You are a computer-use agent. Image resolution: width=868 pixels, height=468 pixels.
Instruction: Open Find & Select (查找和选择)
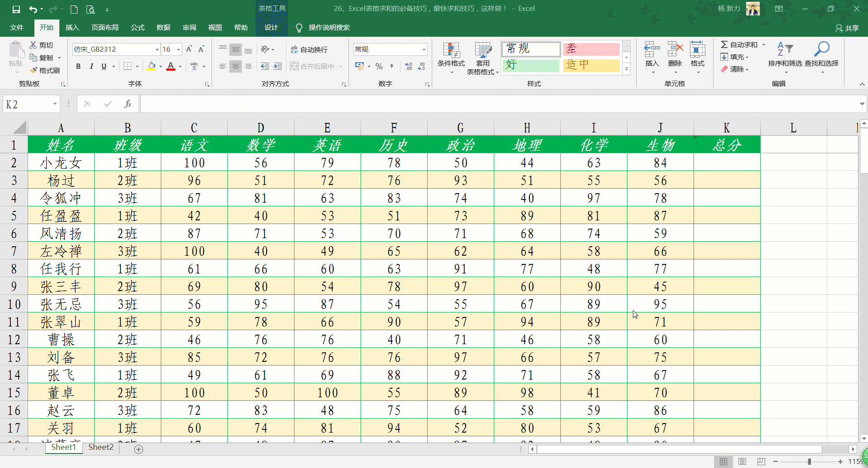pyautogui.click(x=822, y=58)
